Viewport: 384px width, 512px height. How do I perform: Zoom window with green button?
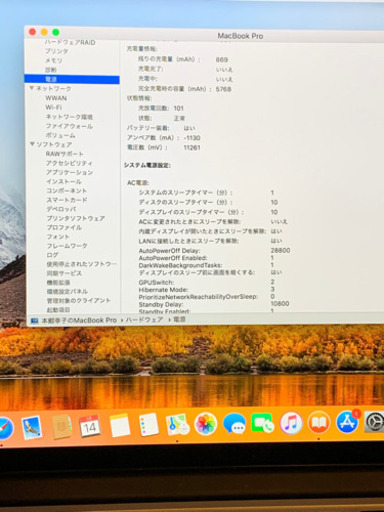click(56, 32)
